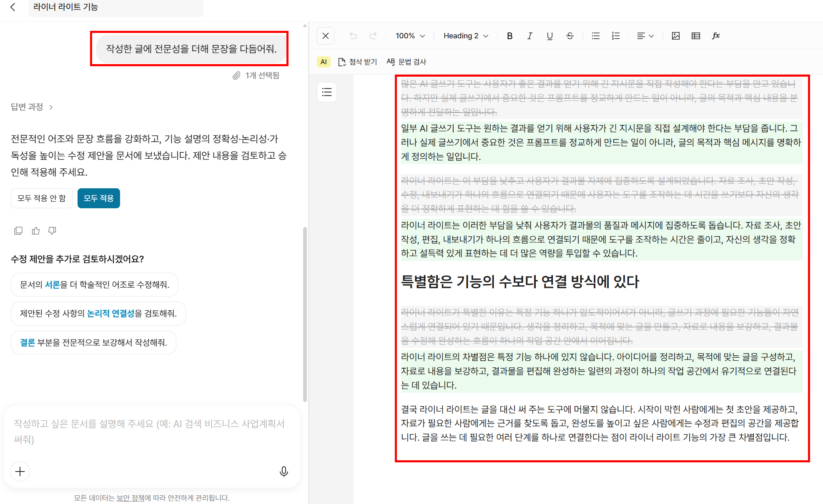
Task: Click green paragraph starting 라이너 라이트의 차별점은
Action: [x=601, y=371]
